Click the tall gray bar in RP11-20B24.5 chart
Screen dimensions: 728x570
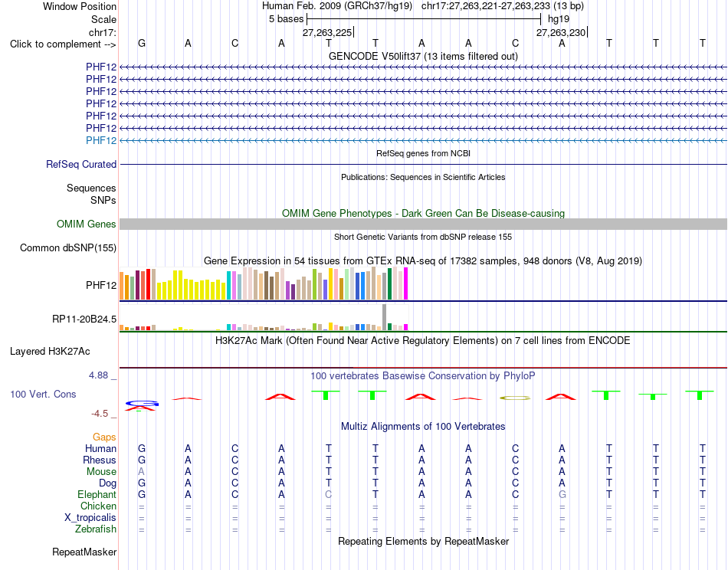click(385, 317)
